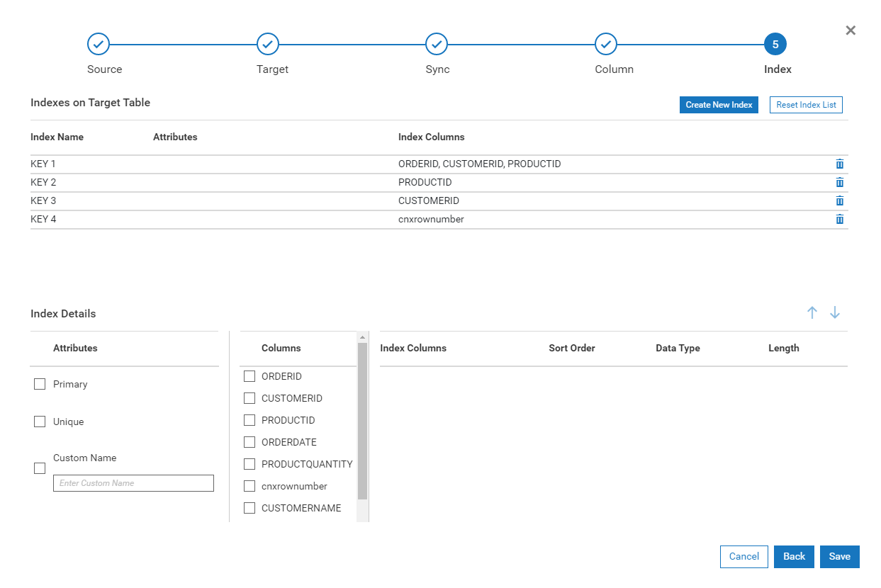881x588 pixels.
Task: Click the KEY 4 'cnxrownumber' index columns cell
Action: pos(431,220)
